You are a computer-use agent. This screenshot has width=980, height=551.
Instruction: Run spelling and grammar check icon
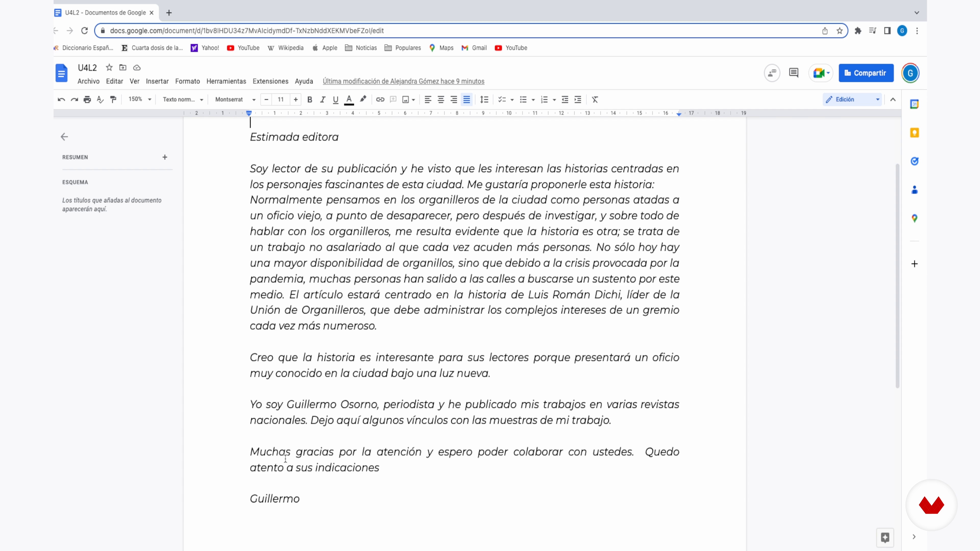click(100, 100)
